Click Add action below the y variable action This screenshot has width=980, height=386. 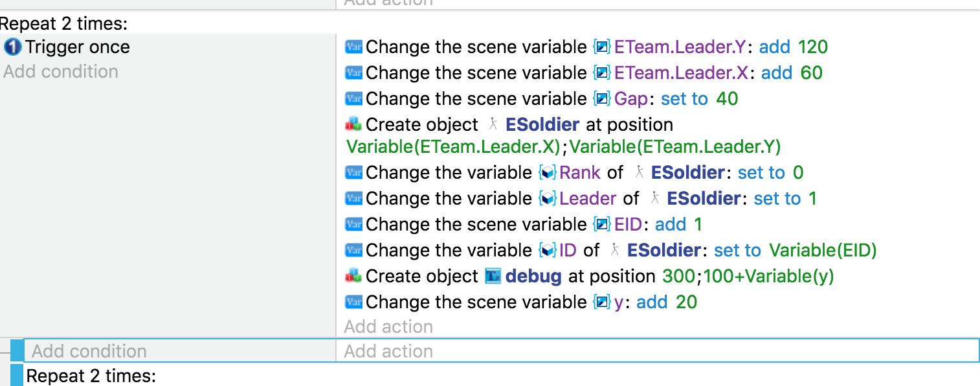(x=388, y=326)
